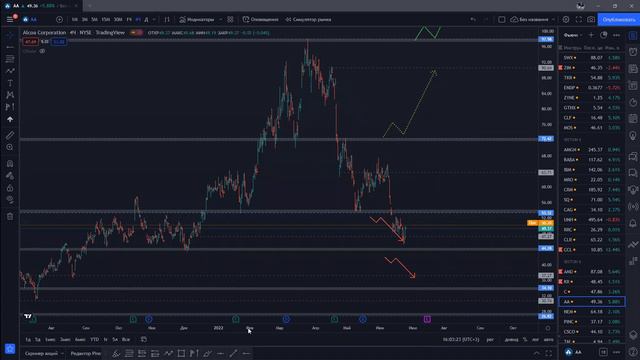Click the purple event marker on timeline
640x360 pixels.
[427, 319]
